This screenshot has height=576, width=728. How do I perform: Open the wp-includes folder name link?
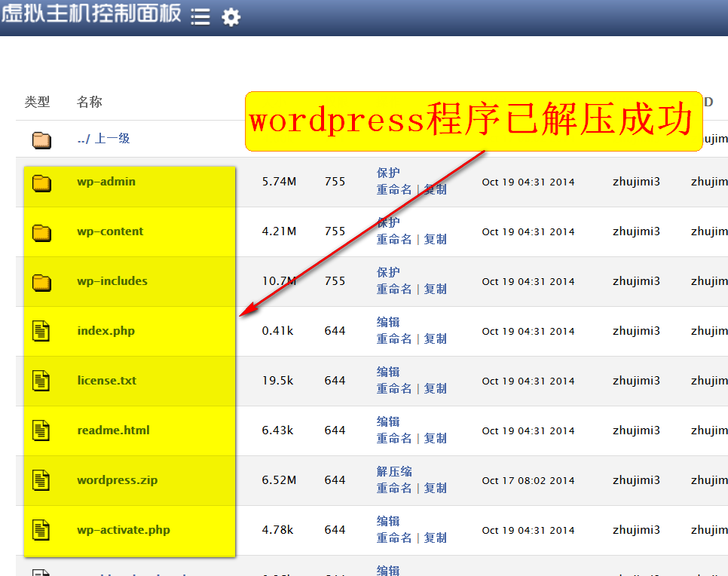pyautogui.click(x=112, y=281)
